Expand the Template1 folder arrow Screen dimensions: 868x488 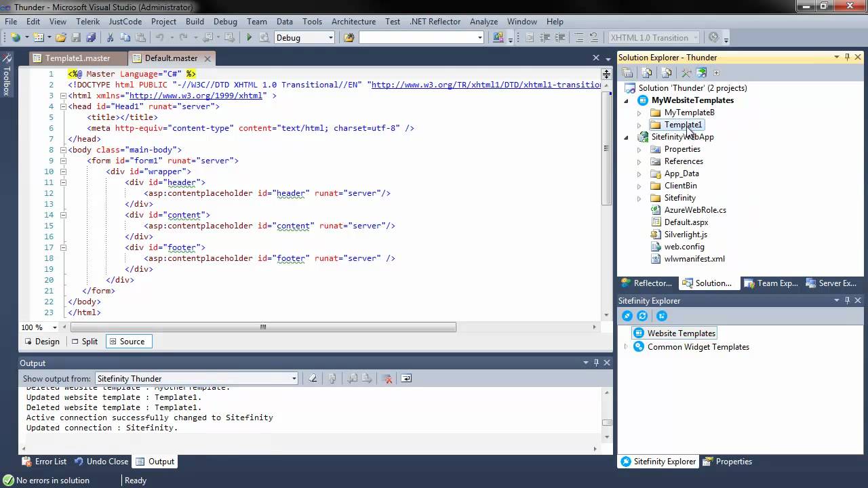coord(639,125)
